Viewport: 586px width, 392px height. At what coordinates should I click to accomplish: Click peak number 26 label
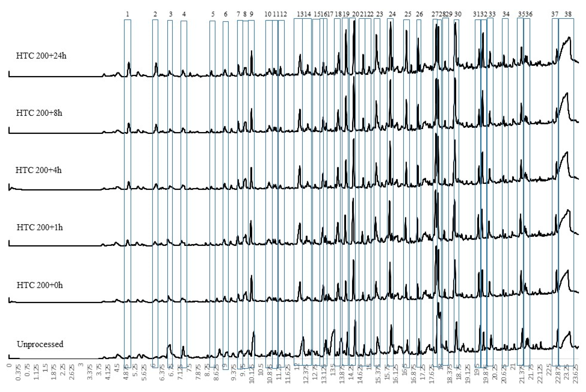(x=419, y=14)
